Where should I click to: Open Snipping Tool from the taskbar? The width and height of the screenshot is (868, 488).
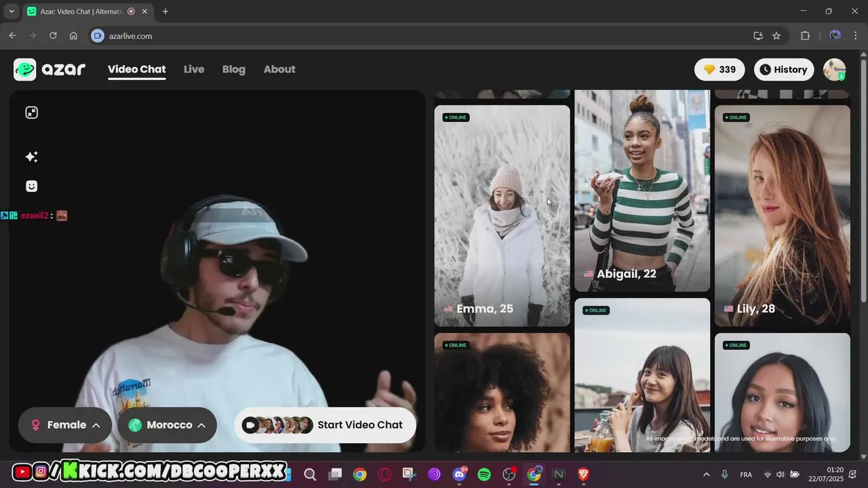pyautogui.click(x=409, y=474)
